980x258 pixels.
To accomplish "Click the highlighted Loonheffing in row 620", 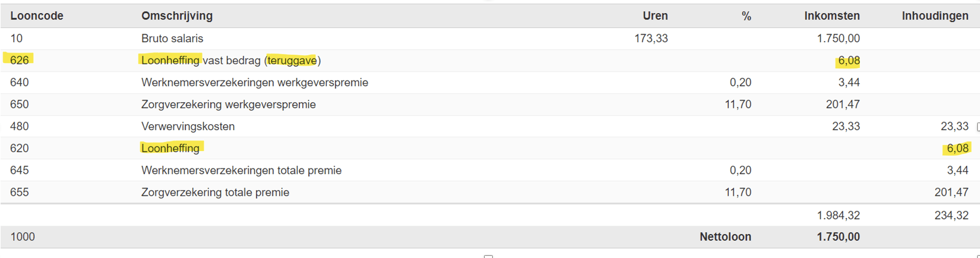I will (x=170, y=148).
